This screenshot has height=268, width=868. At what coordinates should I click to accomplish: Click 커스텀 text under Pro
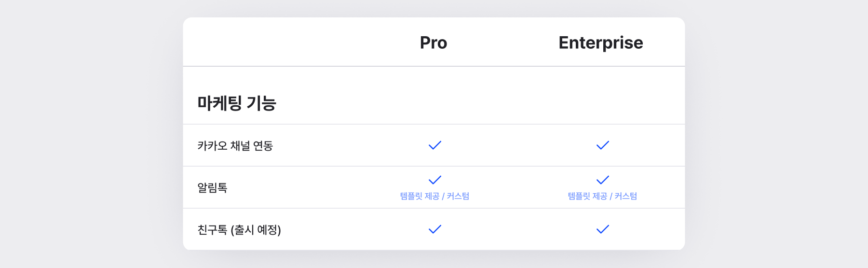tap(458, 196)
